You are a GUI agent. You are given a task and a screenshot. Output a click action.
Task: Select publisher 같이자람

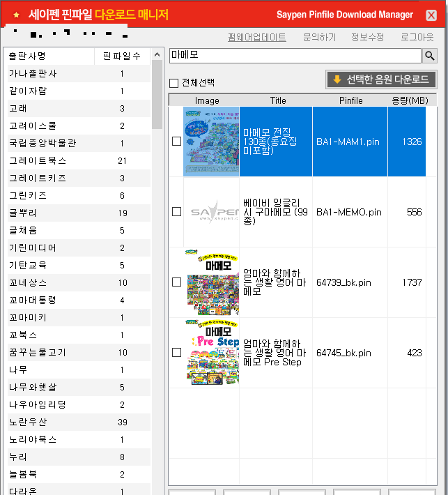click(x=79, y=91)
